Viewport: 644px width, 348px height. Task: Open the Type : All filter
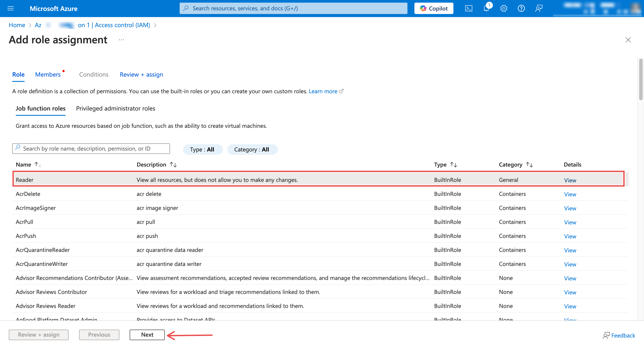(203, 149)
